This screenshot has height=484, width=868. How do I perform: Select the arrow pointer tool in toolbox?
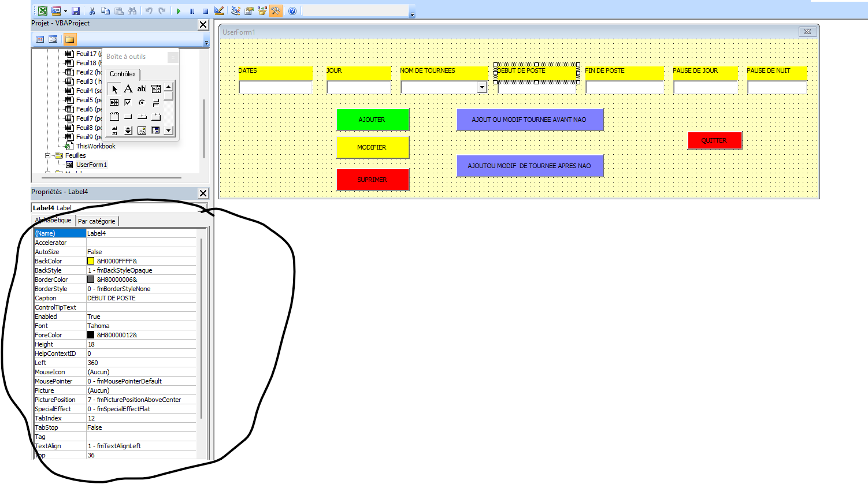coord(114,89)
